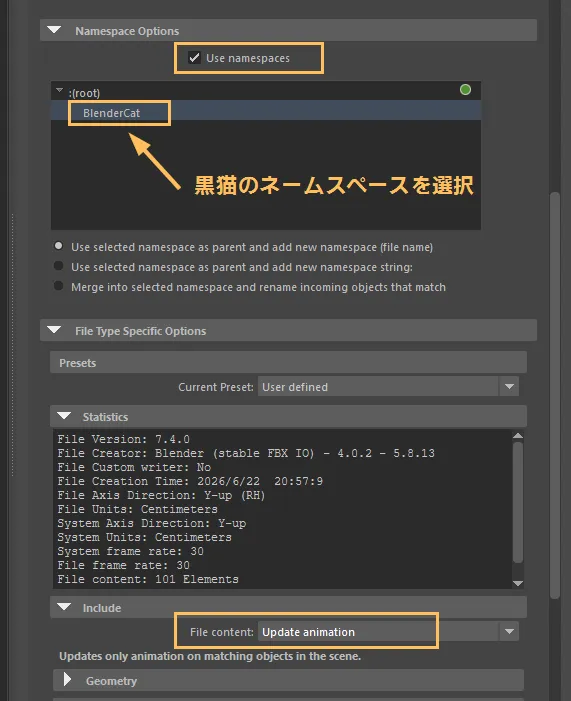
Task: Expand the Geometry section
Action: (67, 680)
